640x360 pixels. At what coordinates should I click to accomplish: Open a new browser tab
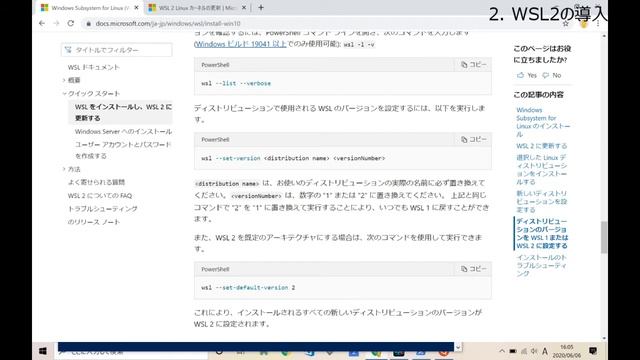pyautogui.click(x=261, y=7)
